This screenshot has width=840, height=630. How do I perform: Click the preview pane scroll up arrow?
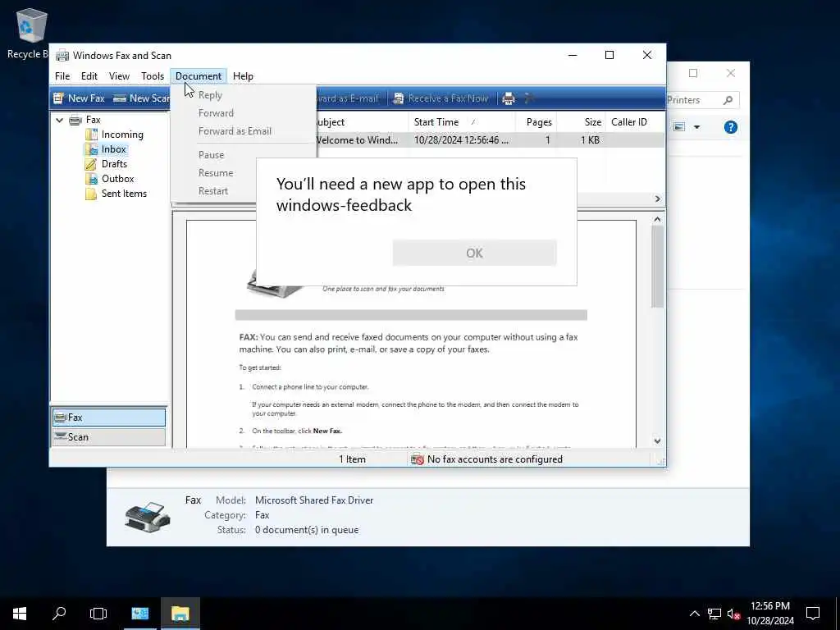[657, 219]
